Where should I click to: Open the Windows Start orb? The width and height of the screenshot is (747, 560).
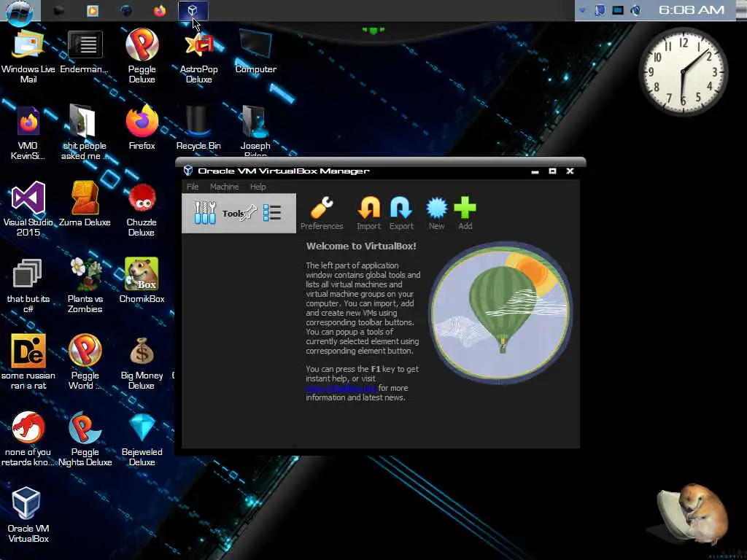(20, 12)
